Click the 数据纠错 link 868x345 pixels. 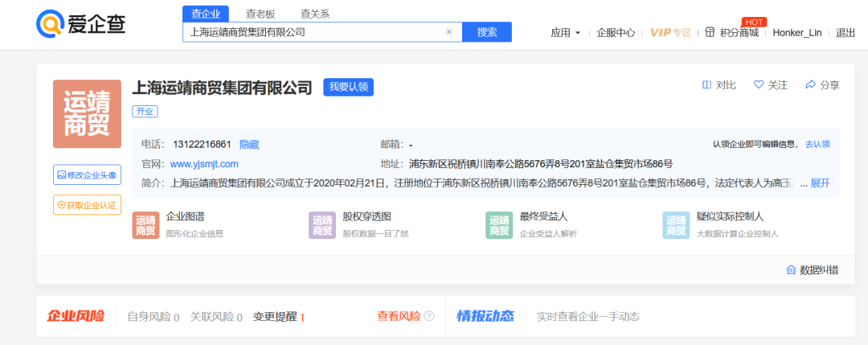point(813,270)
